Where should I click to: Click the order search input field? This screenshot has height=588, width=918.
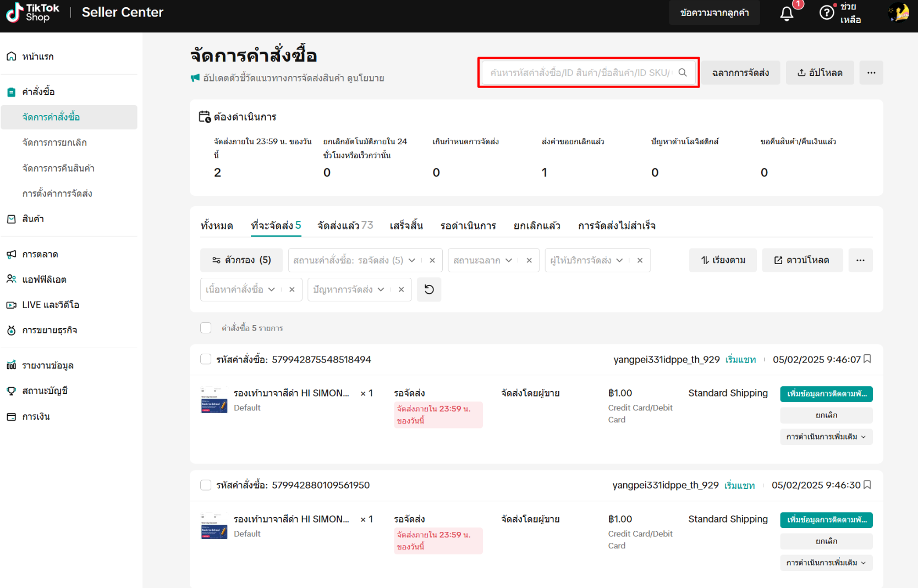tap(580, 73)
